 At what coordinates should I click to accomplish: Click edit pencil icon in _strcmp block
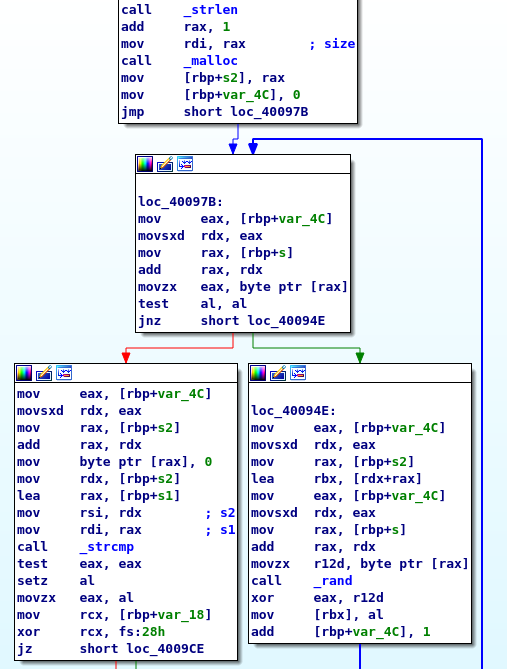tap(44, 373)
